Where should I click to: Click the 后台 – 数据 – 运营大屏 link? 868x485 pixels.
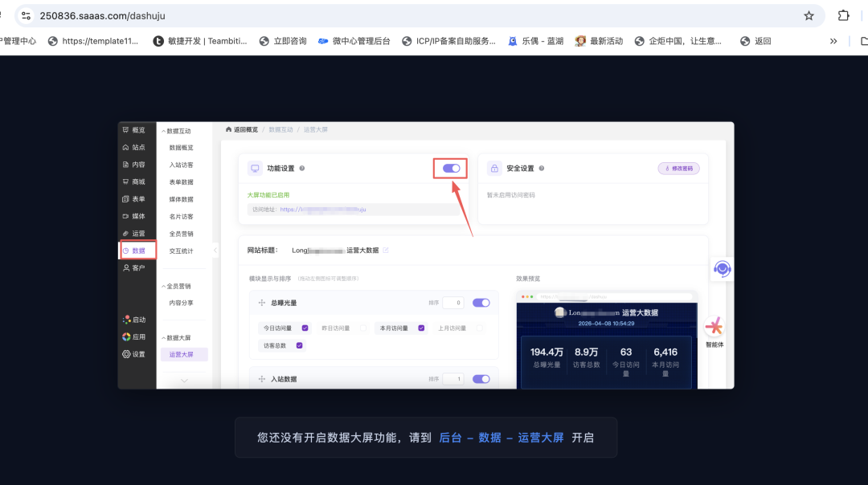501,438
